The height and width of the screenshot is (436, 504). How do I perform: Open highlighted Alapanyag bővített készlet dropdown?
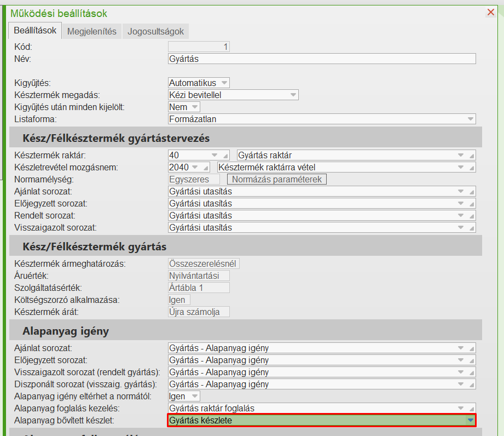click(470, 420)
